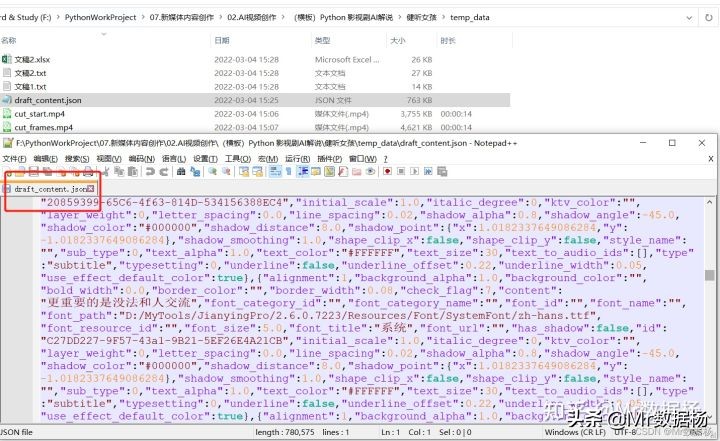
Task: Expand breadcrumb arrow after PythonWorkProject
Action: click(x=143, y=17)
